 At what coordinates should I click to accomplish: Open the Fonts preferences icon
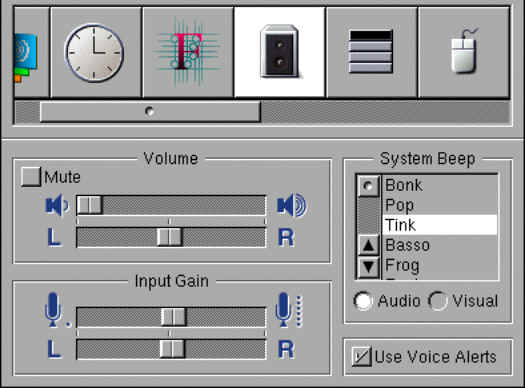pos(188,52)
